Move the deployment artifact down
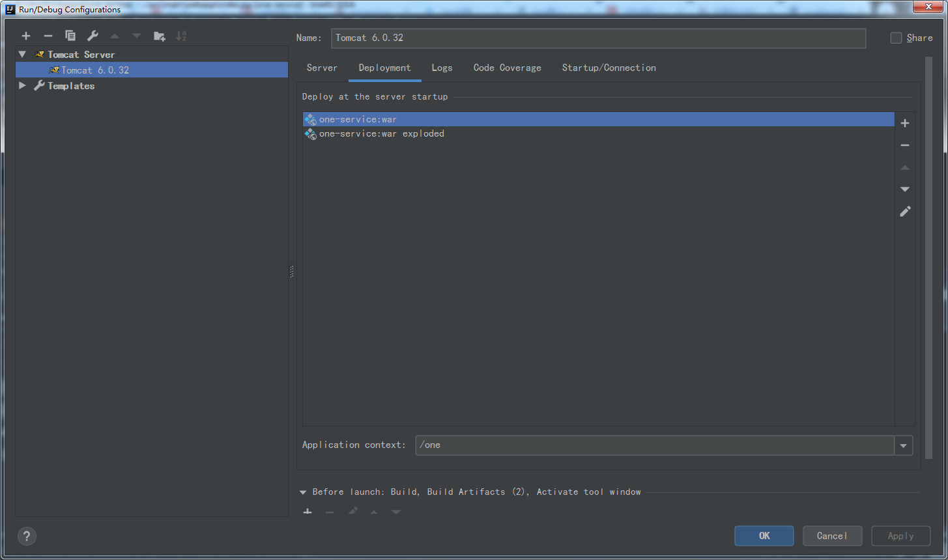948x560 pixels. click(905, 189)
